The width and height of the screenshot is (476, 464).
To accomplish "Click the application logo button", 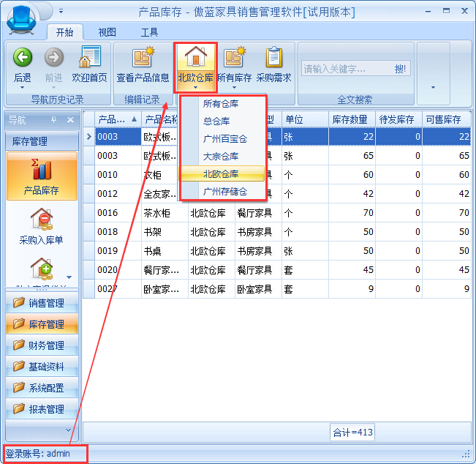I will 22,20.
